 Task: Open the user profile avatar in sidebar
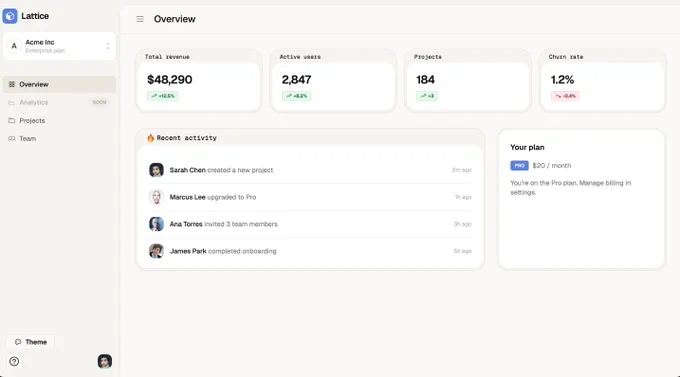(x=105, y=361)
